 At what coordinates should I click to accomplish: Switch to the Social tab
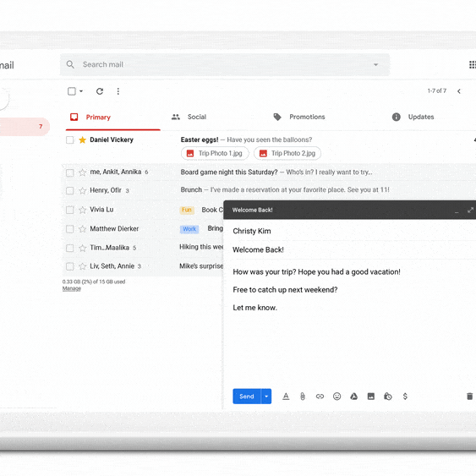coord(189,117)
